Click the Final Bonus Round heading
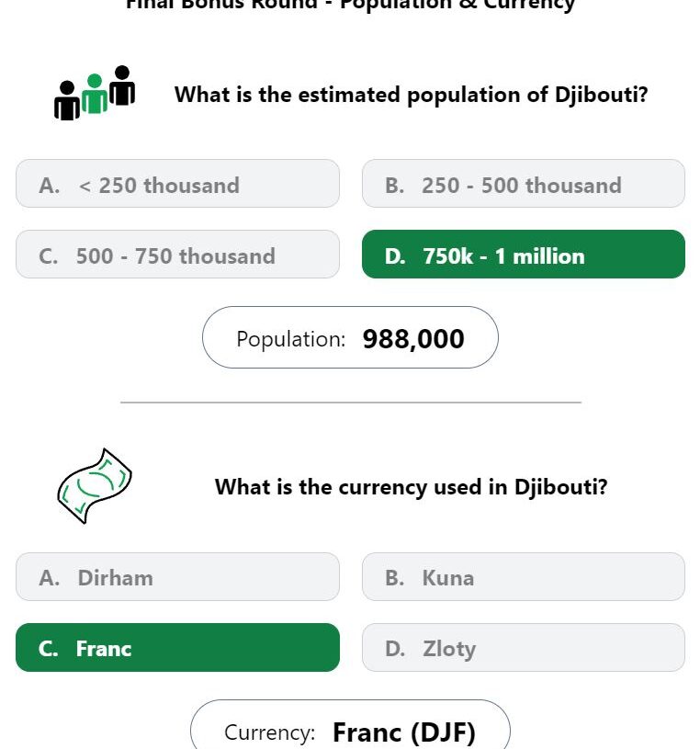700x749 pixels. tap(350, 5)
